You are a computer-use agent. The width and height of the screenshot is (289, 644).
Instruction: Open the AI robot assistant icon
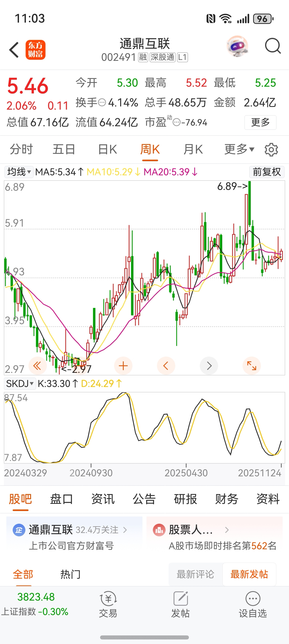point(237,47)
